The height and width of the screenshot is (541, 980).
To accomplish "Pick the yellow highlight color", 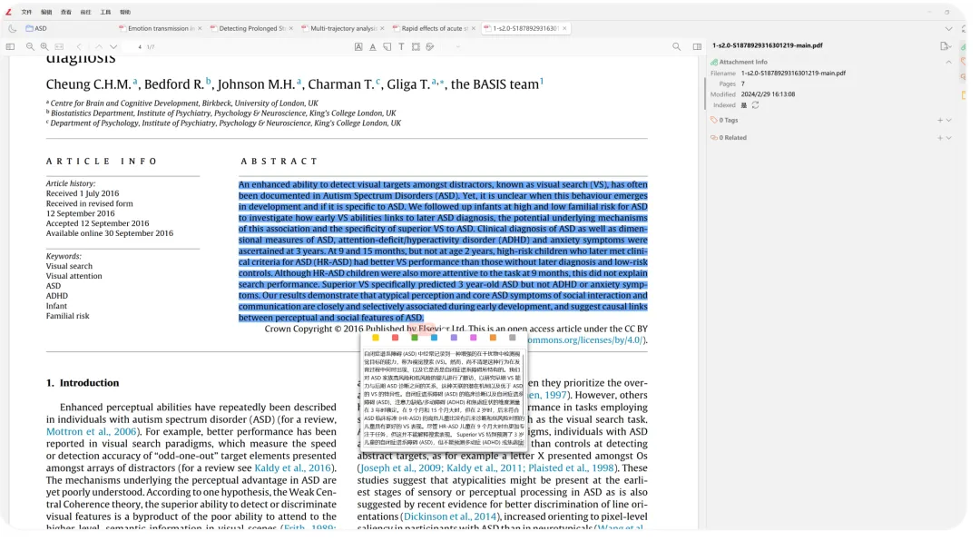I will (x=376, y=338).
